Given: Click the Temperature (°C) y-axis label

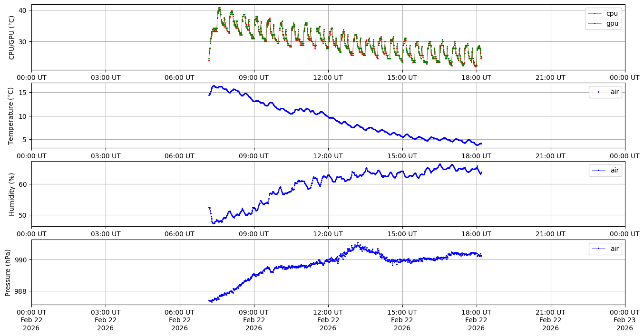Looking at the screenshot, I should [x=12, y=115].
